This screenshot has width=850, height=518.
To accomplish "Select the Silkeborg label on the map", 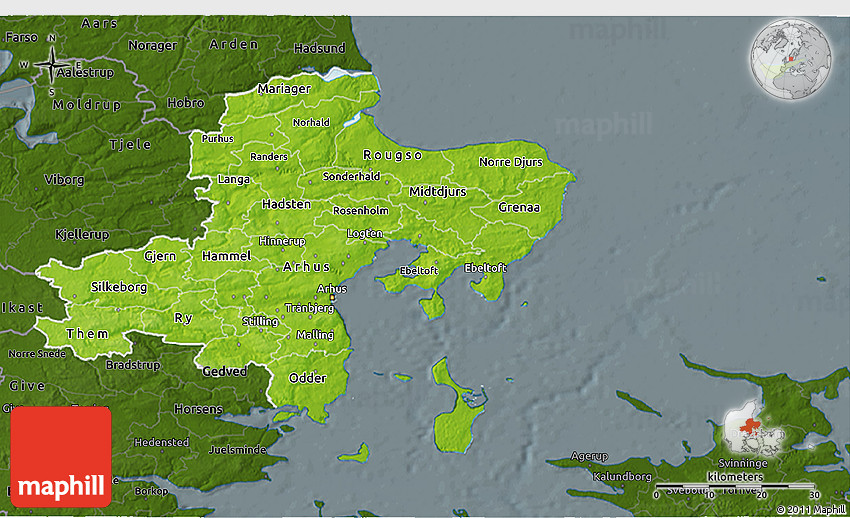I will 119,287.
